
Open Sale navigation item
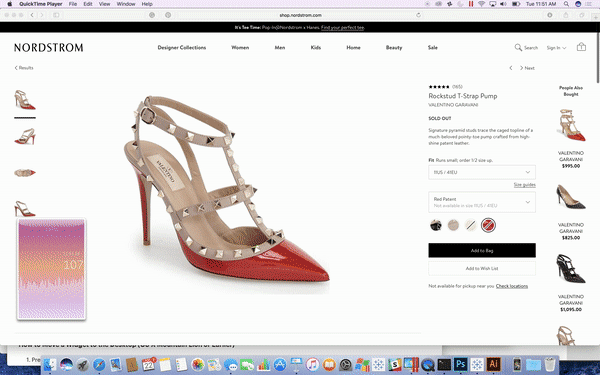tap(433, 47)
